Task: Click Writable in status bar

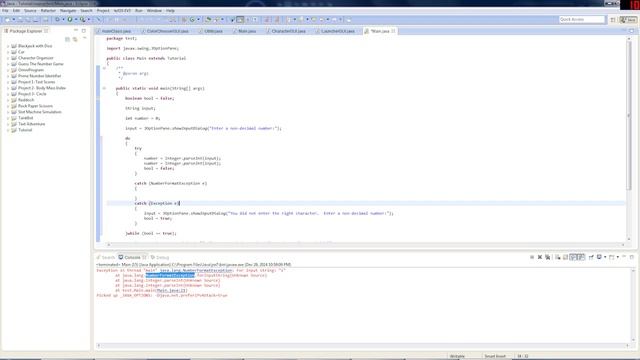Action: (x=457, y=356)
